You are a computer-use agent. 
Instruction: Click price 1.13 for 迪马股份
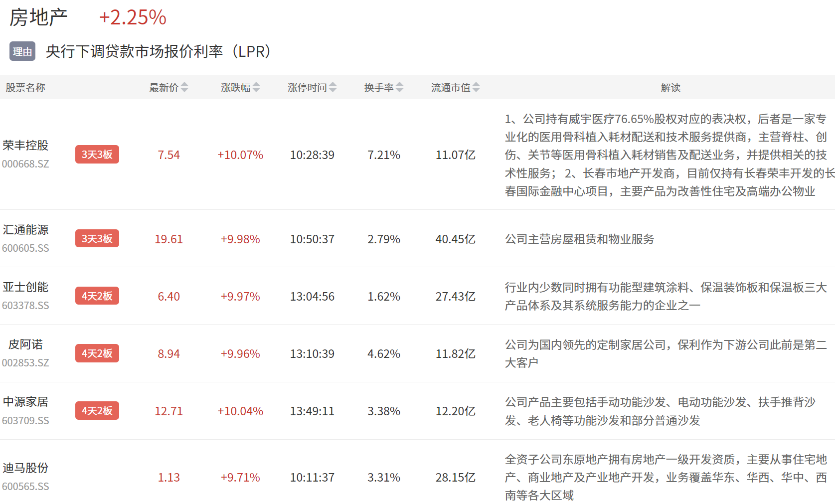coord(169,478)
